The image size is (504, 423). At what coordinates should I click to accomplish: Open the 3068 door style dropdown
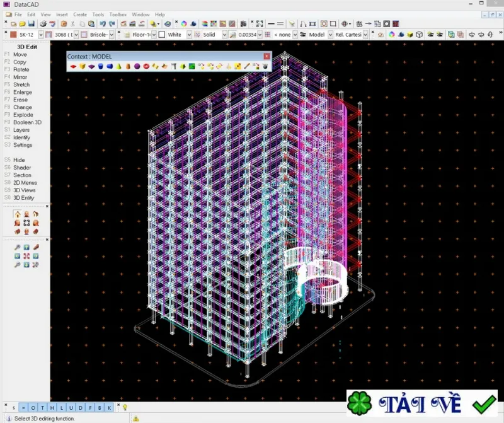click(76, 35)
